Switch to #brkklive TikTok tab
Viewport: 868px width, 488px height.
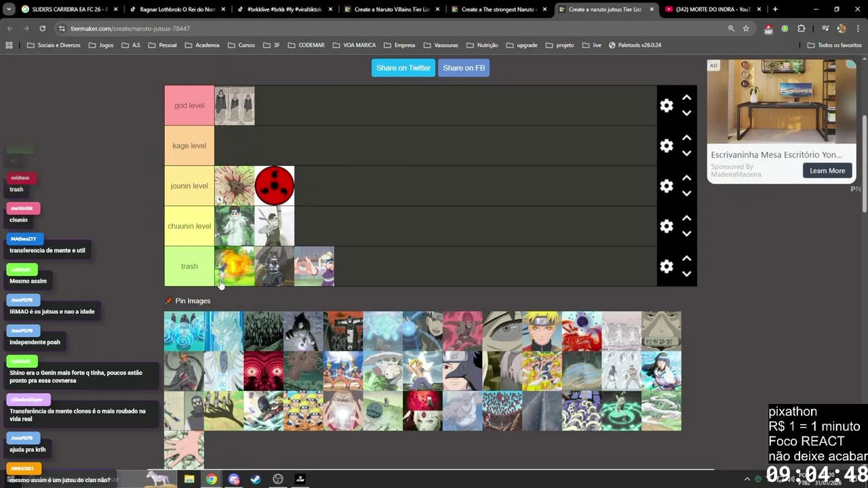pyautogui.click(x=283, y=9)
